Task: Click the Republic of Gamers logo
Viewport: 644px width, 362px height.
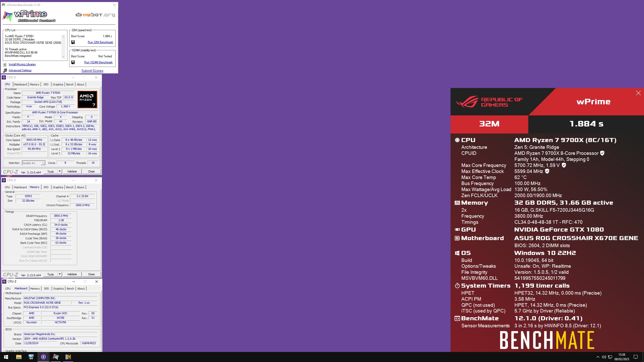Action: (489, 102)
